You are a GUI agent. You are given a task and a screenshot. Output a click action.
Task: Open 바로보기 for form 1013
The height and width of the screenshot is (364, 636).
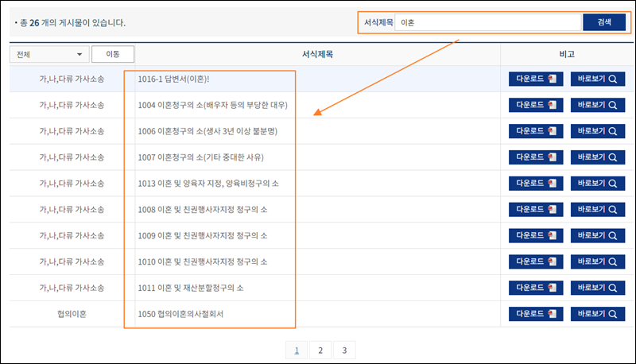598,184
